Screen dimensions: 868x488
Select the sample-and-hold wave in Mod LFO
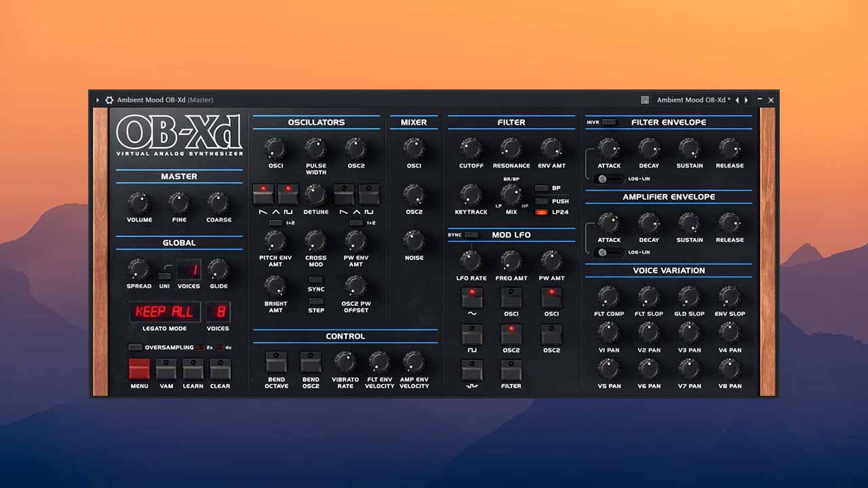[472, 369]
